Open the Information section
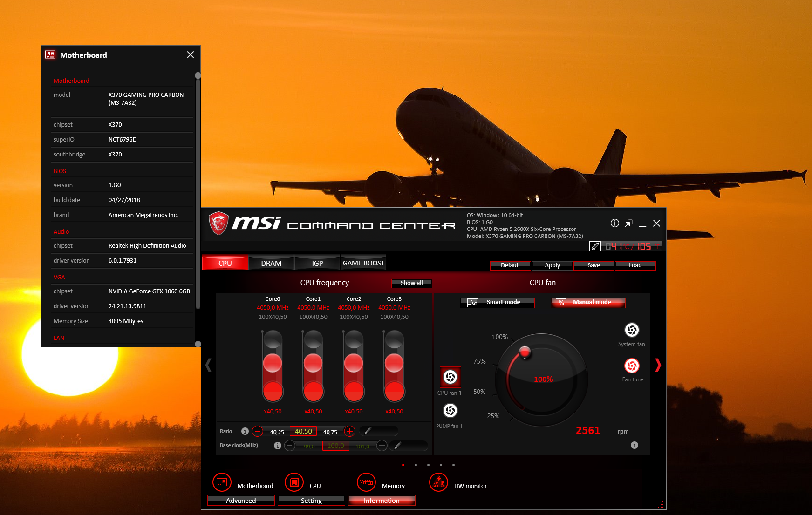 click(382, 501)
